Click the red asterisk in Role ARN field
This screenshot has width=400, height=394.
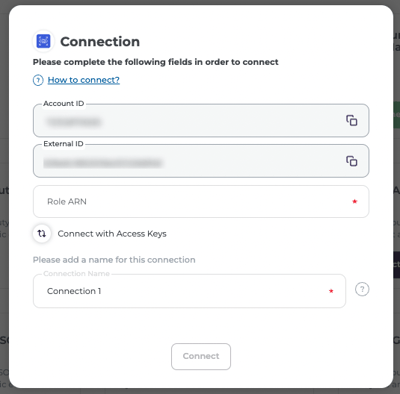pyautogui.click(x=355, y=201)
